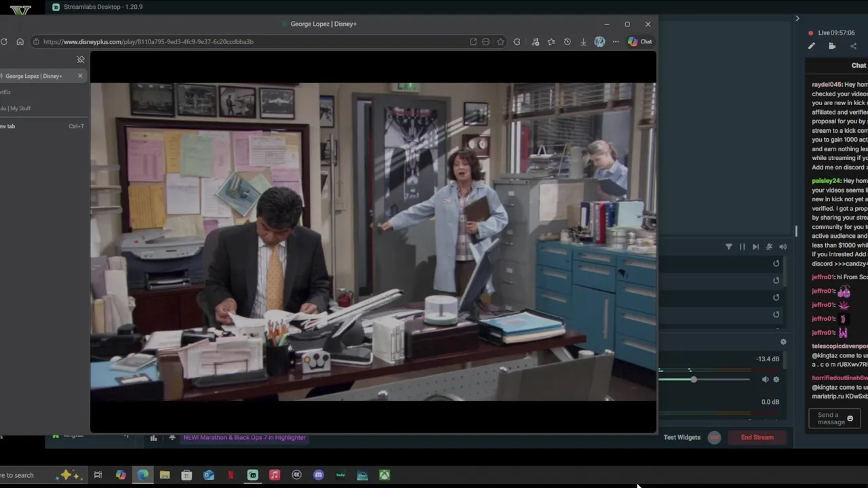Click the raydel045 username in chat
Viewport: 868px width, 488px height.
click(827, 85)
